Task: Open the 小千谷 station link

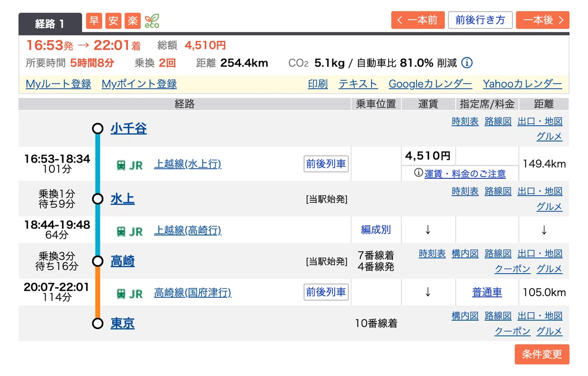Action: pos(129,129)
